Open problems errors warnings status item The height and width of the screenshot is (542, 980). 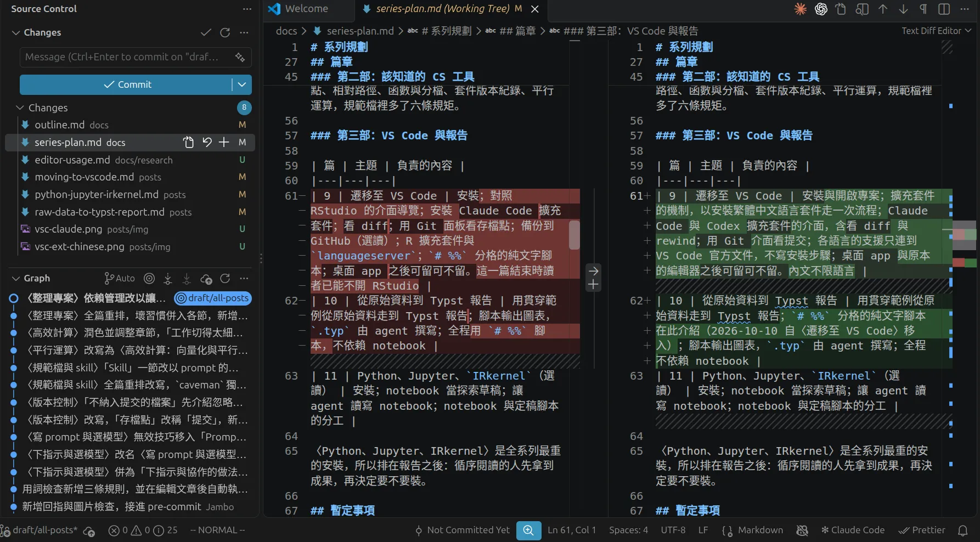pos(143,530)
